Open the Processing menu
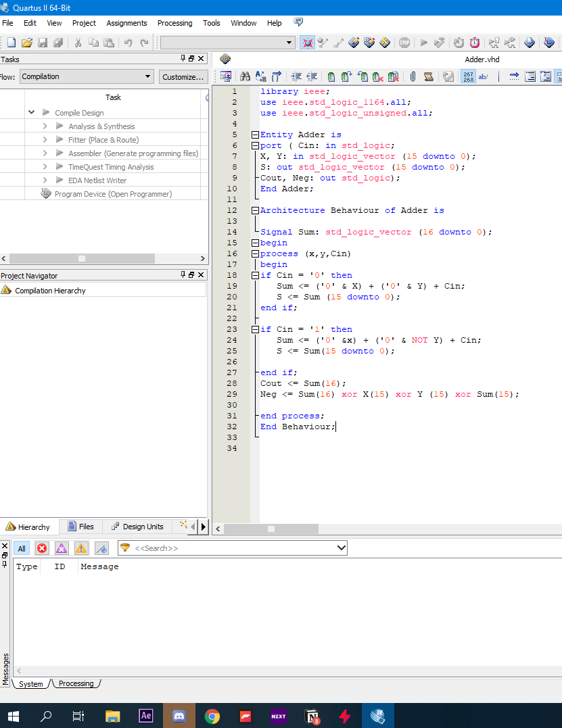 click(x=174, y=22)
